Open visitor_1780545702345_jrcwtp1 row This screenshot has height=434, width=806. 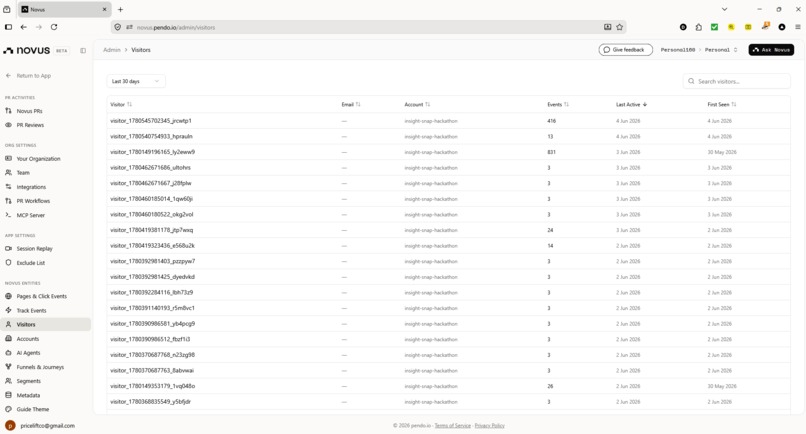448,121
